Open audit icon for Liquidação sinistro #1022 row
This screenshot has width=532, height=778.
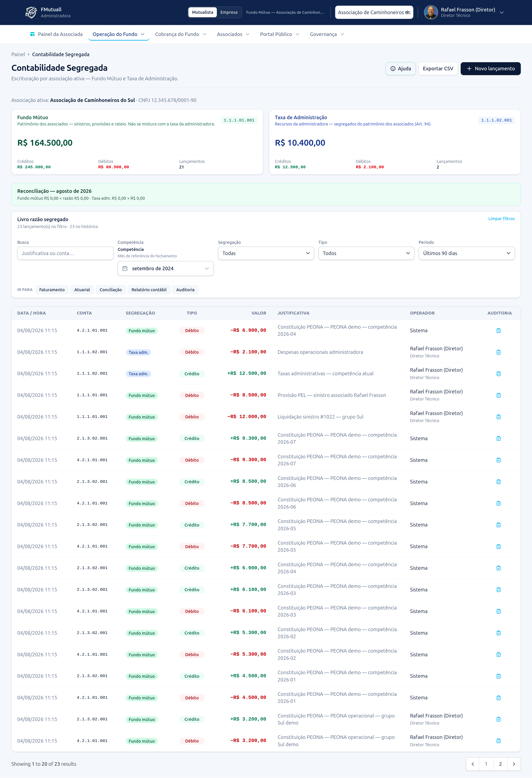pos(499,417)
